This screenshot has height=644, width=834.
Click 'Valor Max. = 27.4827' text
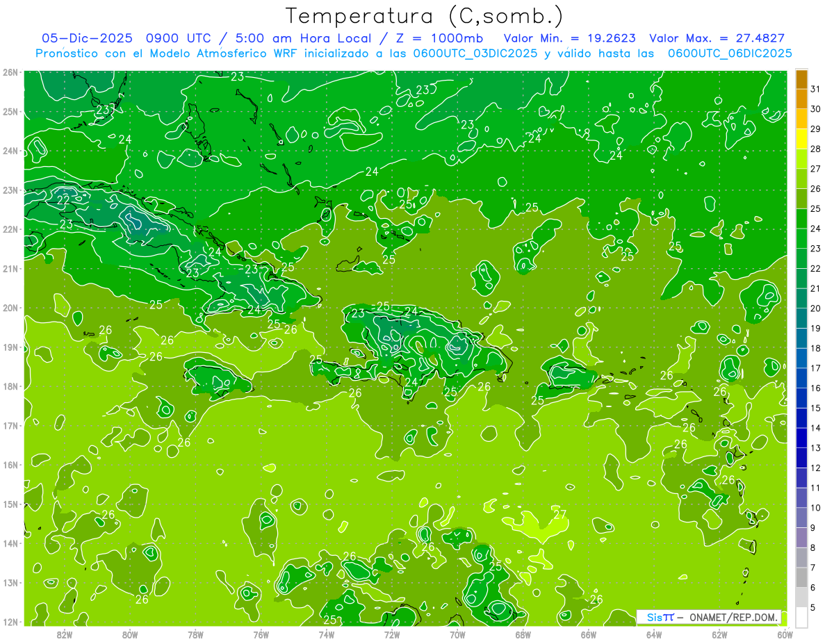[717, 38]
